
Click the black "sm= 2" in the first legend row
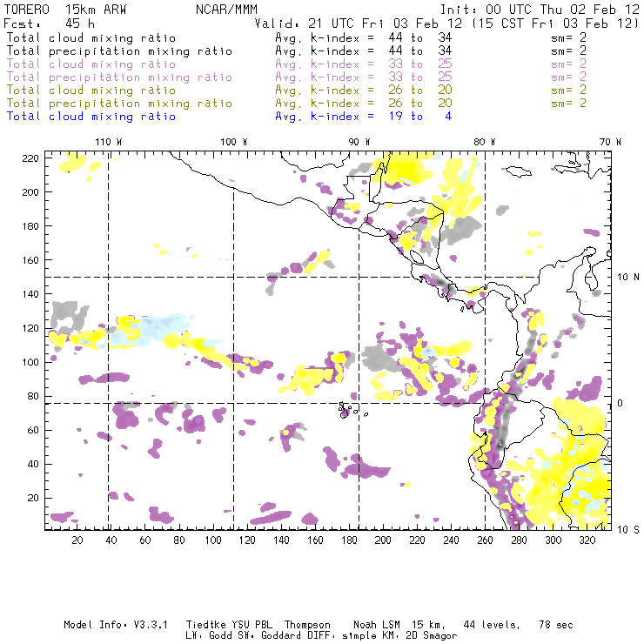(x=568, y=38)
